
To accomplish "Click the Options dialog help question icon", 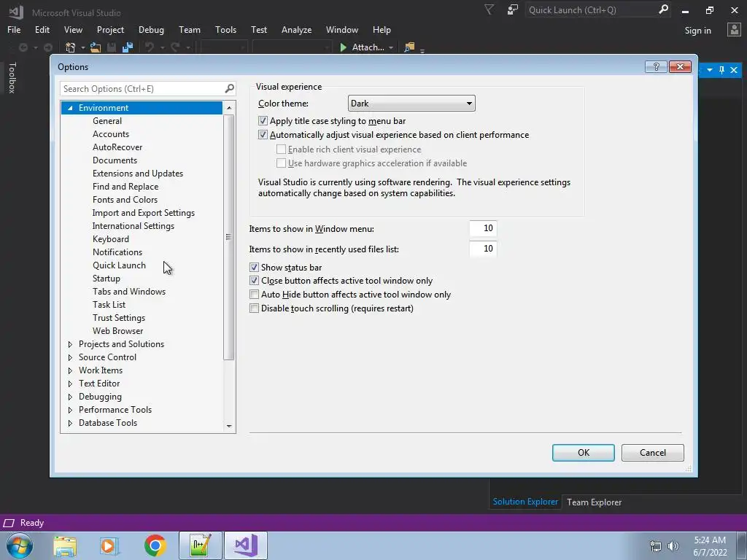I will coord(656,66).
